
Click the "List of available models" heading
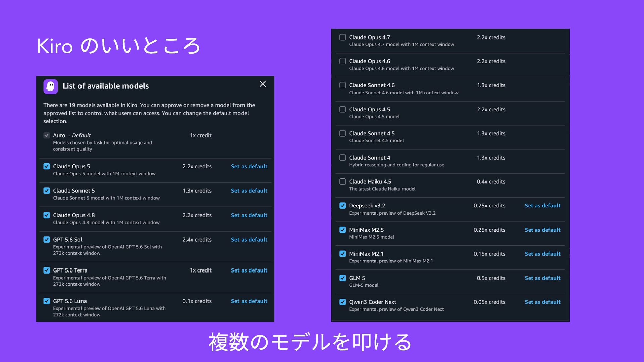(x=106, y=86)
